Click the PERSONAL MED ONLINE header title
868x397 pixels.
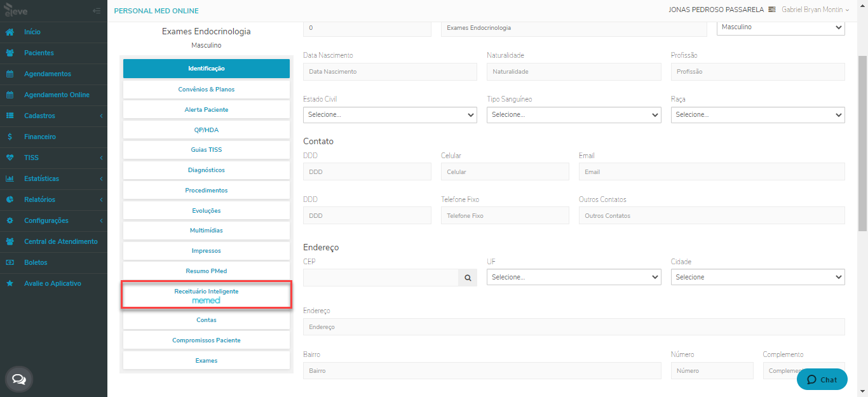point(156,11)
